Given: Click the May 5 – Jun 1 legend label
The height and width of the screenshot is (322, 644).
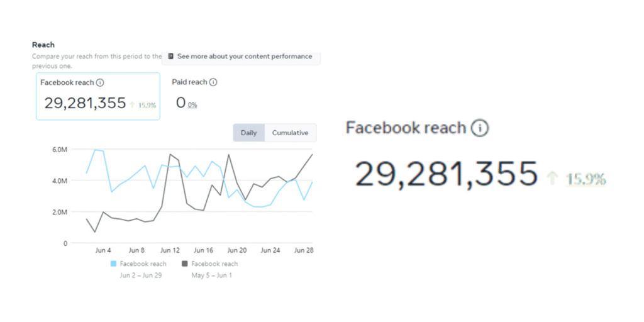Looking at the screenshot, I should (x=212, y=275).
